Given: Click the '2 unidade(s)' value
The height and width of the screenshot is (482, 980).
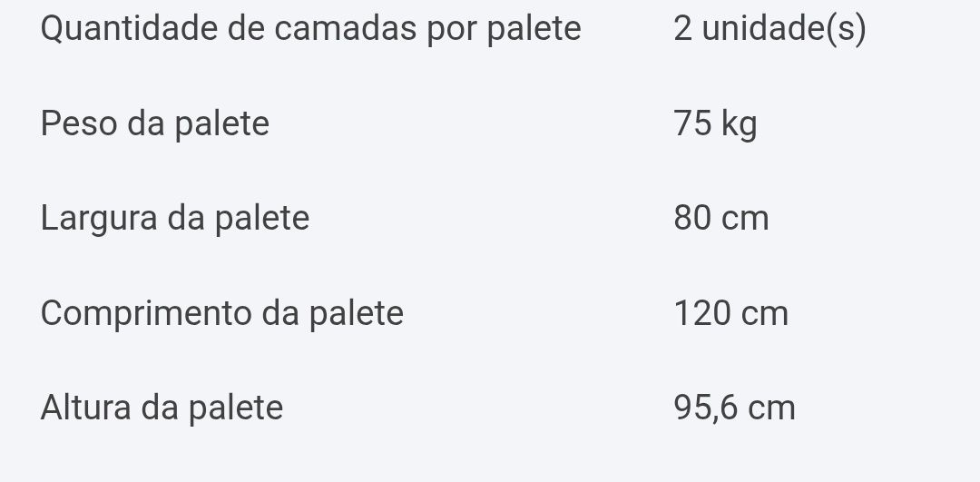Looking at the screenshot, I should pos(770,29).
